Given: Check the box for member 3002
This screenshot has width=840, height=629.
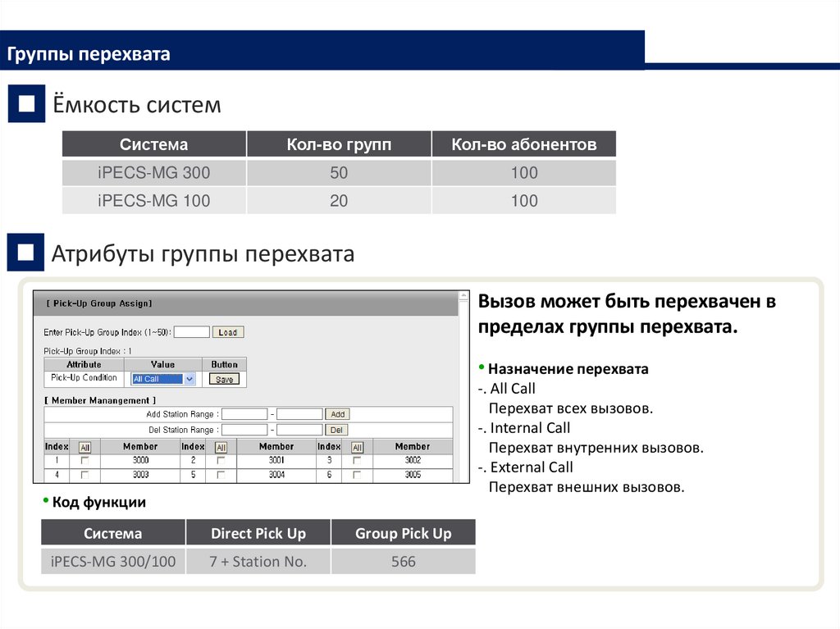Looking at the screenshot, I should [x=357, y=461].
